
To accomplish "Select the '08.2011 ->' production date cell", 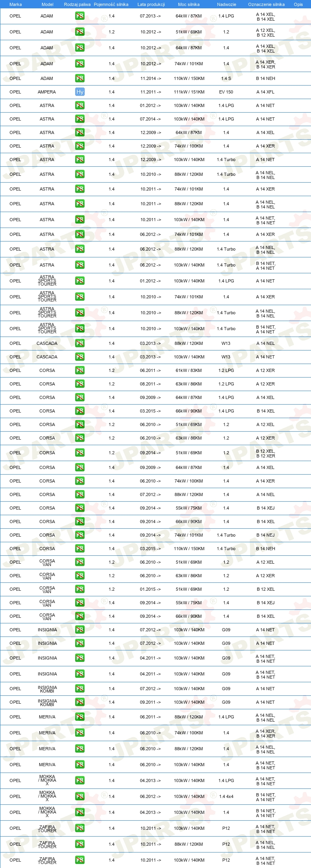I will (x=151, y=384).
